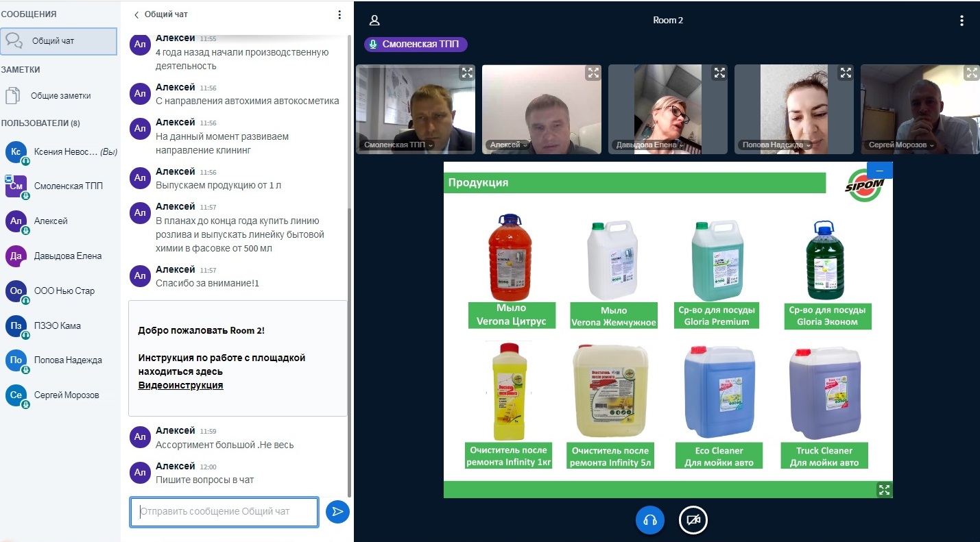Click the Пз avatar of ПЗЭО Кама
The width and height of the screenshot is (980, 542).
pyautogui.click(x=16, y=326)
